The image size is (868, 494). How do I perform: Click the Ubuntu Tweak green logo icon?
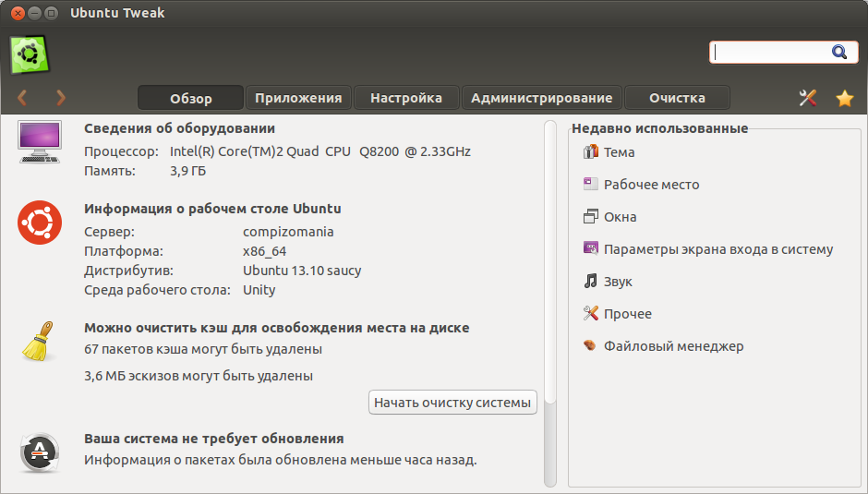(x=30, y=54)
